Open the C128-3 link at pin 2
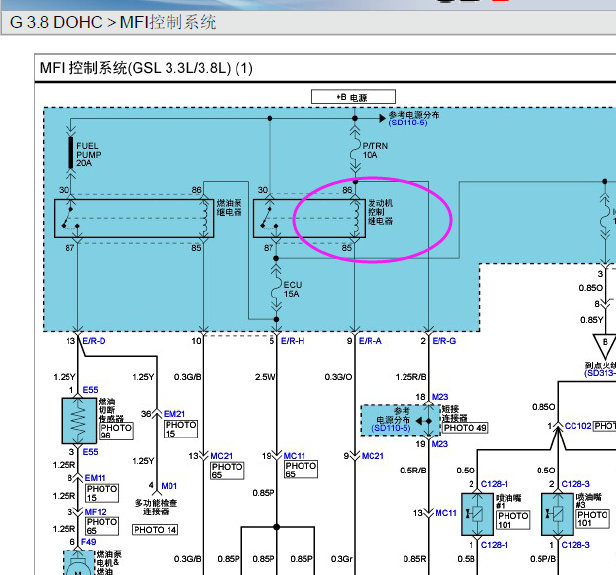Screen dimensions: 616x575 pyautogui.click(x=576, y=484)
